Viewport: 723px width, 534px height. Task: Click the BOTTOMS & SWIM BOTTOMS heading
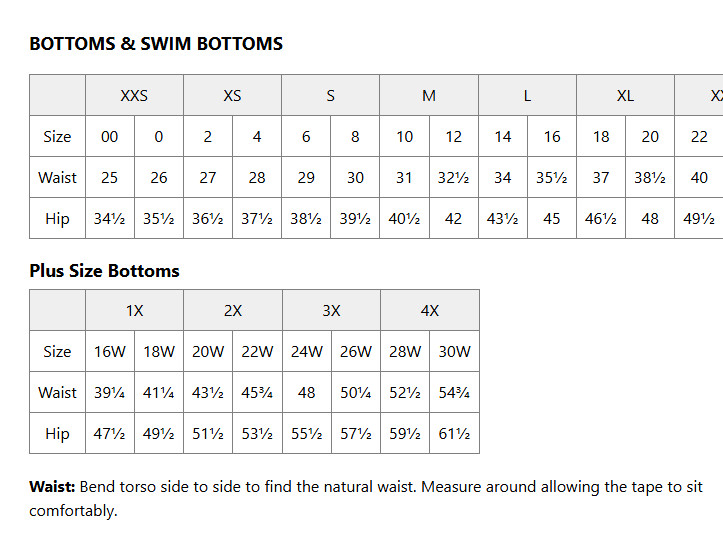click(156, 44)
